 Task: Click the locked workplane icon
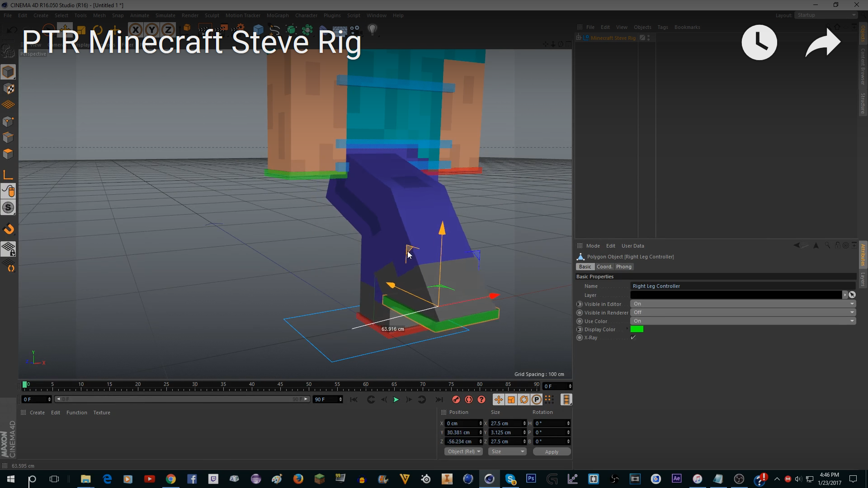(x=8, y=249)
